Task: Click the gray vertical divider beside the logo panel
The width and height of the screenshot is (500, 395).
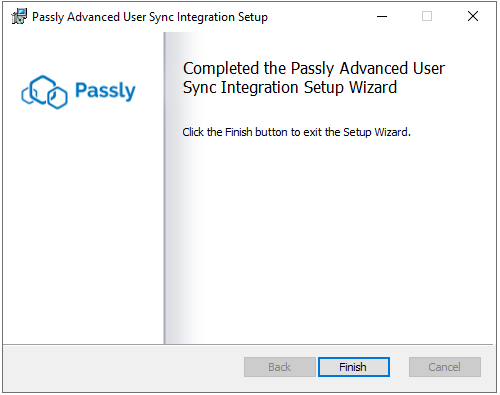Action: [x=164, y=188]
